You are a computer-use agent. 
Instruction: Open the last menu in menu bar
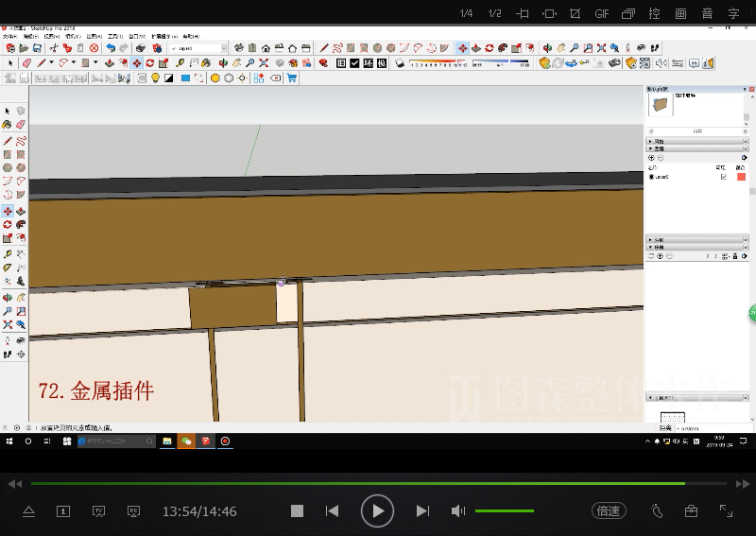coord(192,37)
